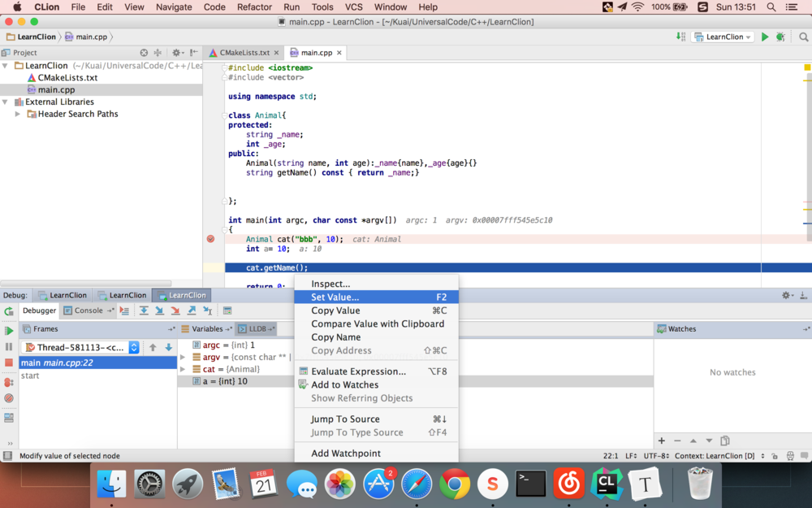
Task: Expand the cat variable
Action: (x=182, y=369)
